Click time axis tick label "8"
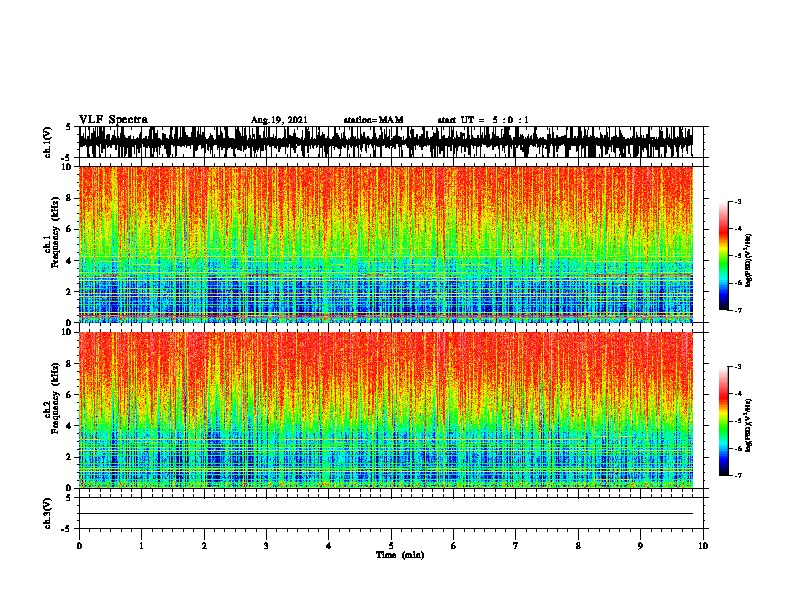Viewport: 792px width, 612px height. pyautogui.click(x=578, y=546)
